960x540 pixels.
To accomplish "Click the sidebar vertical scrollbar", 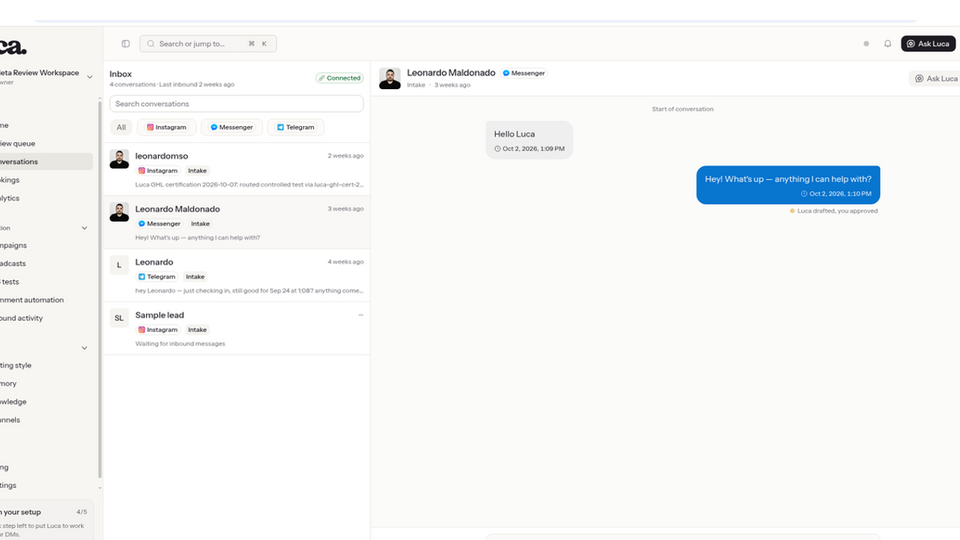I will click(100, 289).
